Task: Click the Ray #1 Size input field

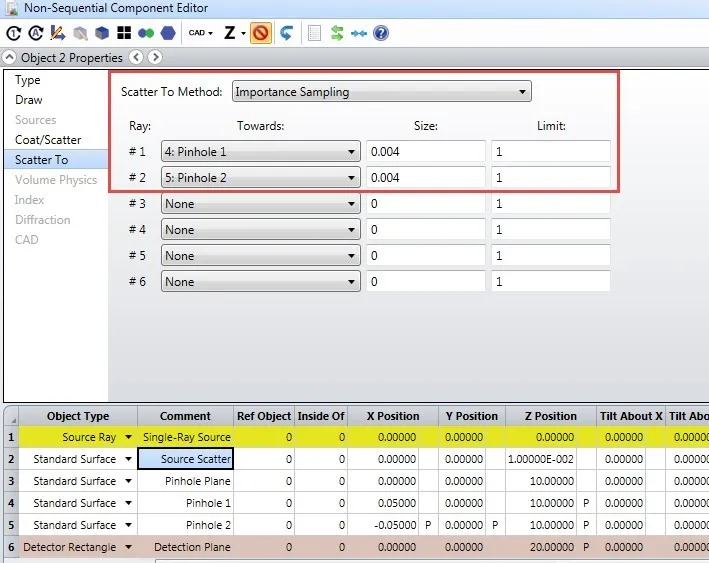Action: 425,151
